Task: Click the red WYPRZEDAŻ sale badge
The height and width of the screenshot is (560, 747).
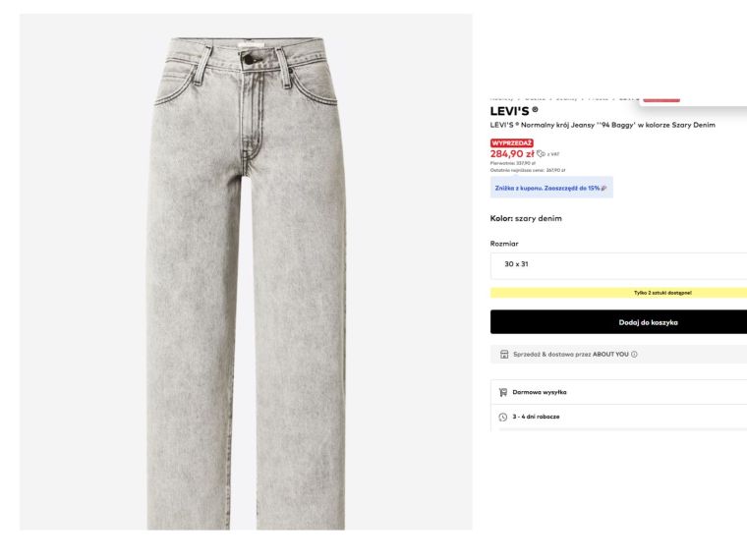Action: [x=511, y=142]
